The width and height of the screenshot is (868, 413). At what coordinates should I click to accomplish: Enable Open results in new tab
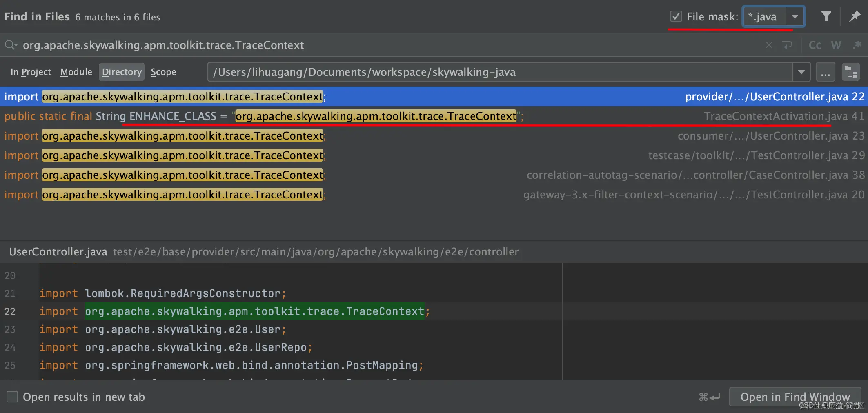pyautogui.click(x=12, y=397)
